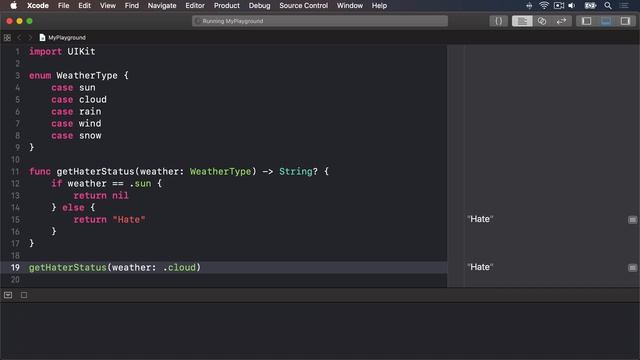Show result inline for line 15 "Hate"

632,220
